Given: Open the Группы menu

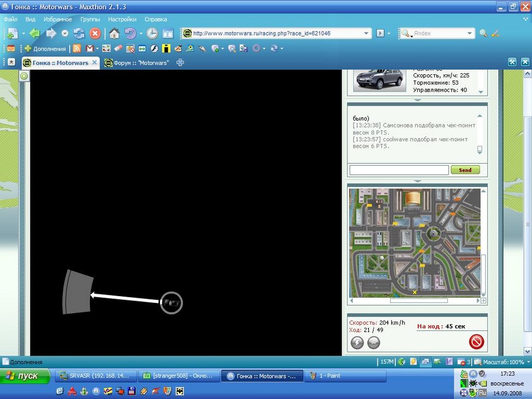Looking at the screenshot, I should [90, 19].
